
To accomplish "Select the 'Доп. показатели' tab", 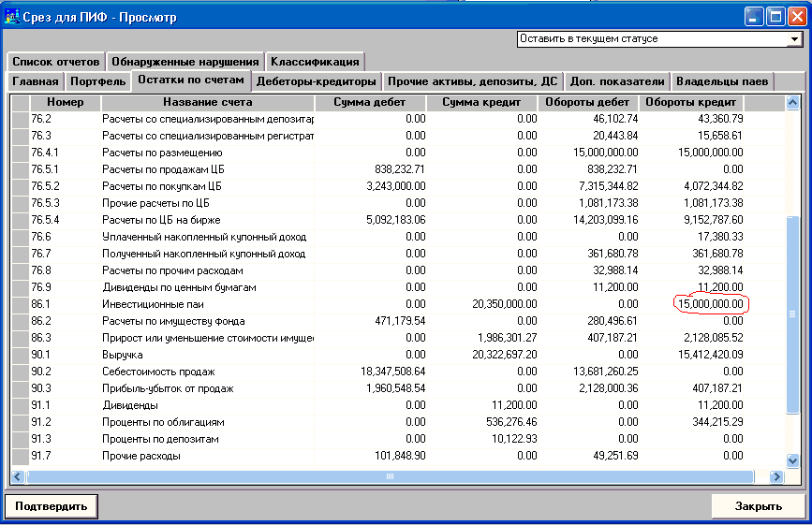I will tap(617, 81).
